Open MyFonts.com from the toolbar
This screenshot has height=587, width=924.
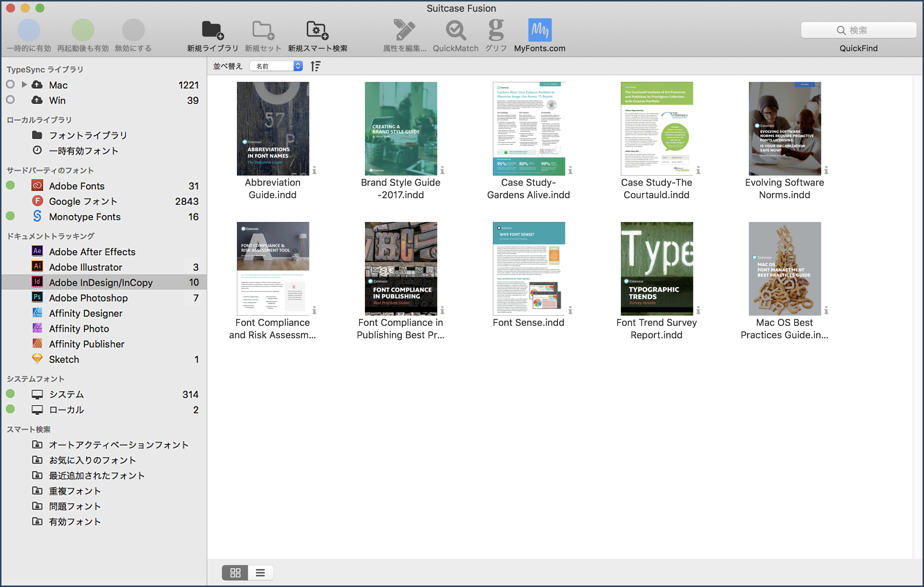tap(539, 30)
